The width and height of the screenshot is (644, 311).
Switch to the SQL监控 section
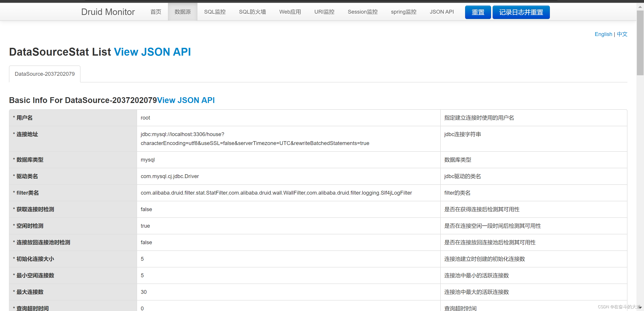(x=214, y=12)
